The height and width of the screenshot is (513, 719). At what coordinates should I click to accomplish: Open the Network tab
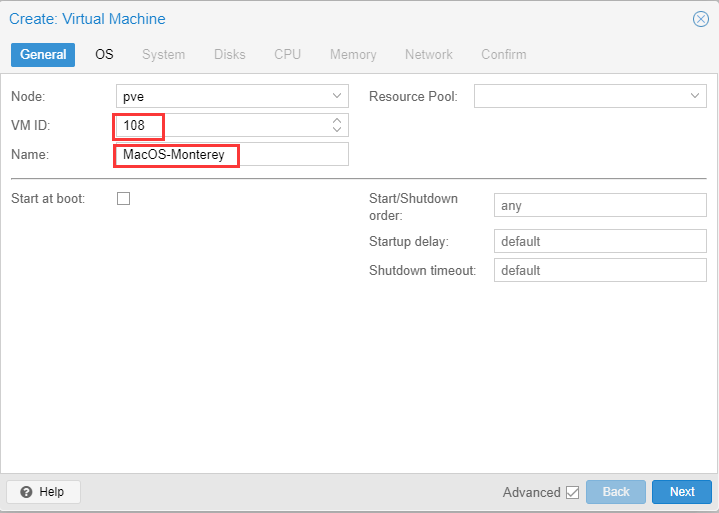[428, 54]
